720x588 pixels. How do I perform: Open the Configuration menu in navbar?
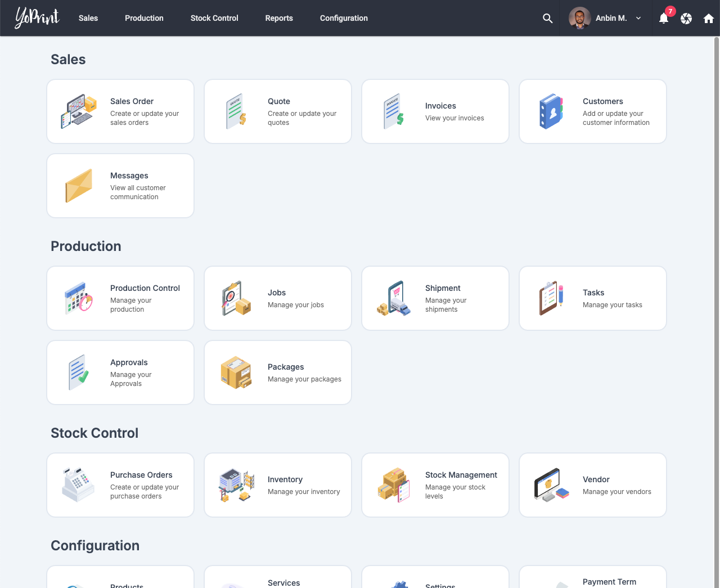(x=344, y=18)
